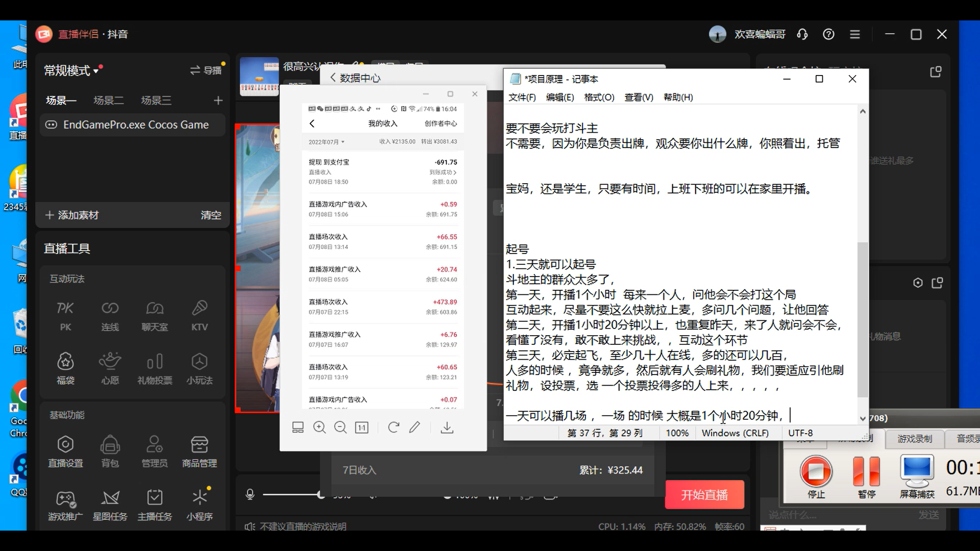Toggle the image viewer thumbnail panel
This screenshot has height=551, width=980.
pos(298,428)
